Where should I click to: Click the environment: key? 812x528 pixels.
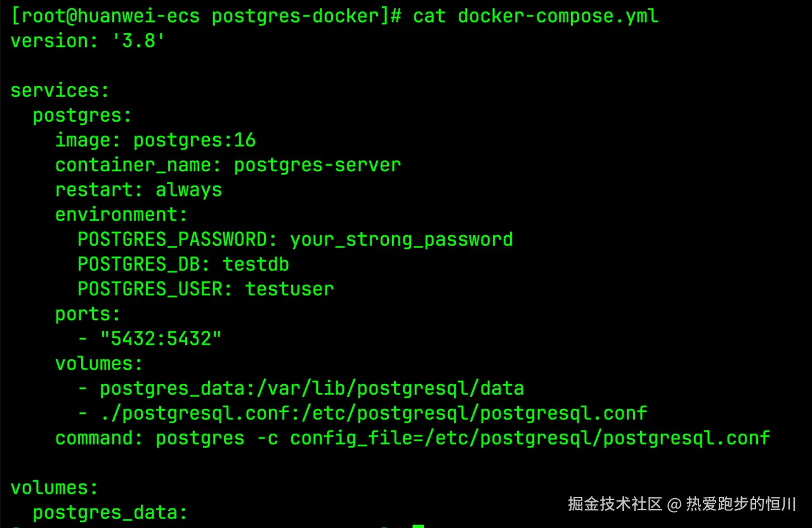(x=121, y=214)
